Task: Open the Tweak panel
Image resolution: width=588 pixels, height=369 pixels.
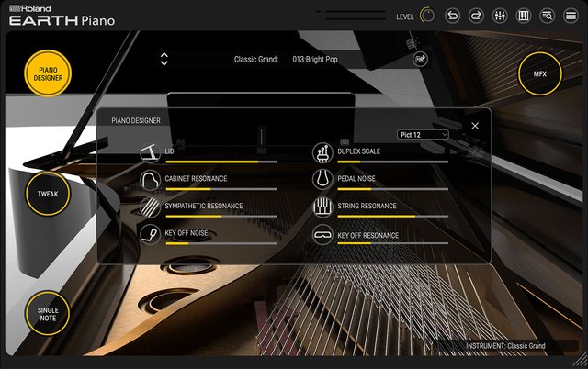Action: pyautogui.click(x=48, y=194)
